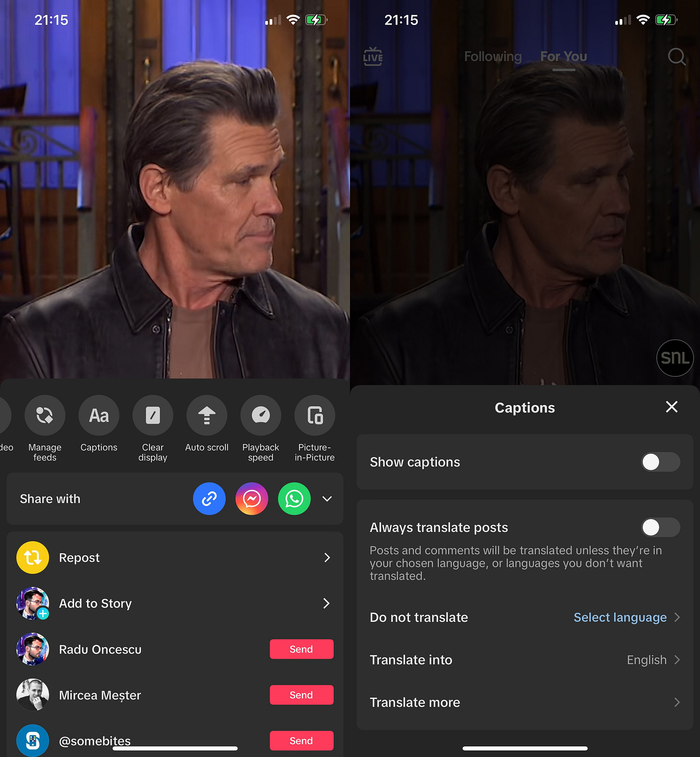Copy link via blue link icon

click(x=209, y=499)
